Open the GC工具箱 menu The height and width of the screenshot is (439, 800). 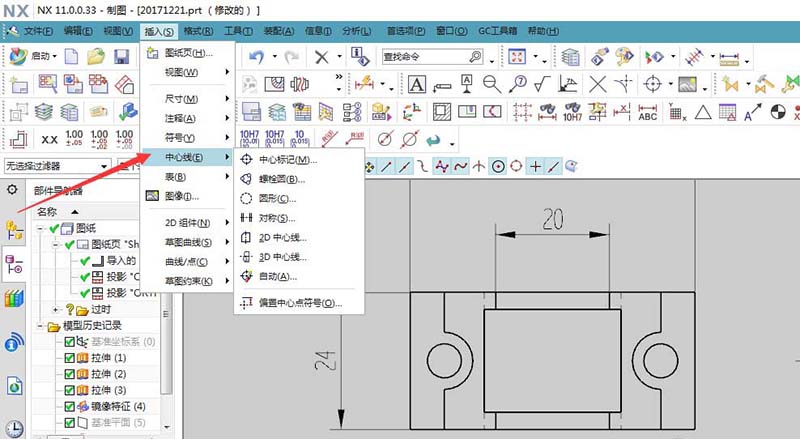pos(497,31)
